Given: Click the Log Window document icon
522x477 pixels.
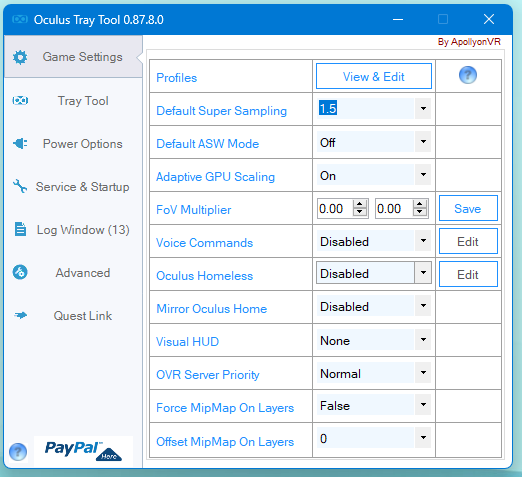Looking at the screenshot, I should tap(20, 229).
